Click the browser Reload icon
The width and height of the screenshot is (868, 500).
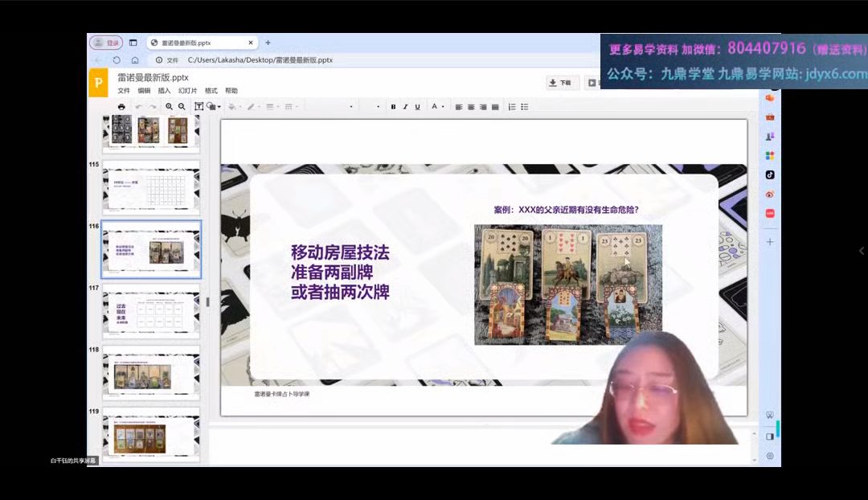point(117,60)
